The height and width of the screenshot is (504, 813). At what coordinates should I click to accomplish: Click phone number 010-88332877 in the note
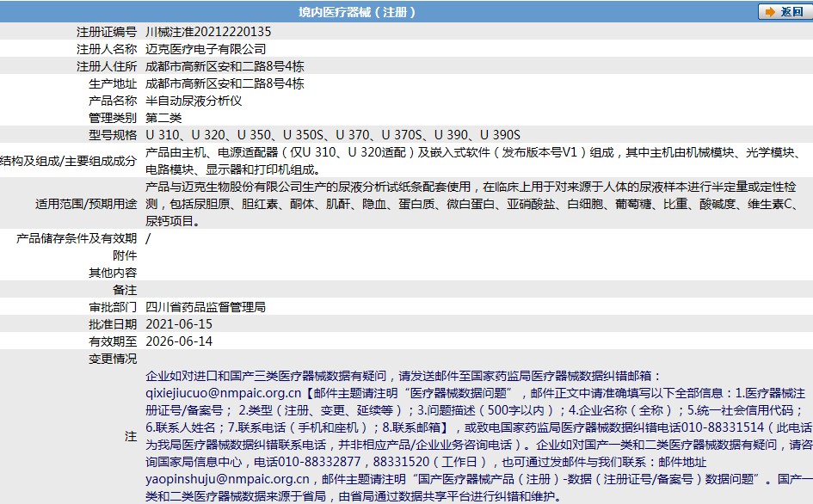(319, 462)
